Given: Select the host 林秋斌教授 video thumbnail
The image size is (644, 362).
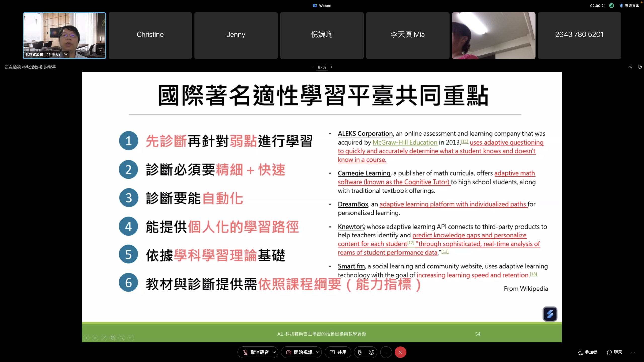Looking at the screenshot, I should pos(64,35).
